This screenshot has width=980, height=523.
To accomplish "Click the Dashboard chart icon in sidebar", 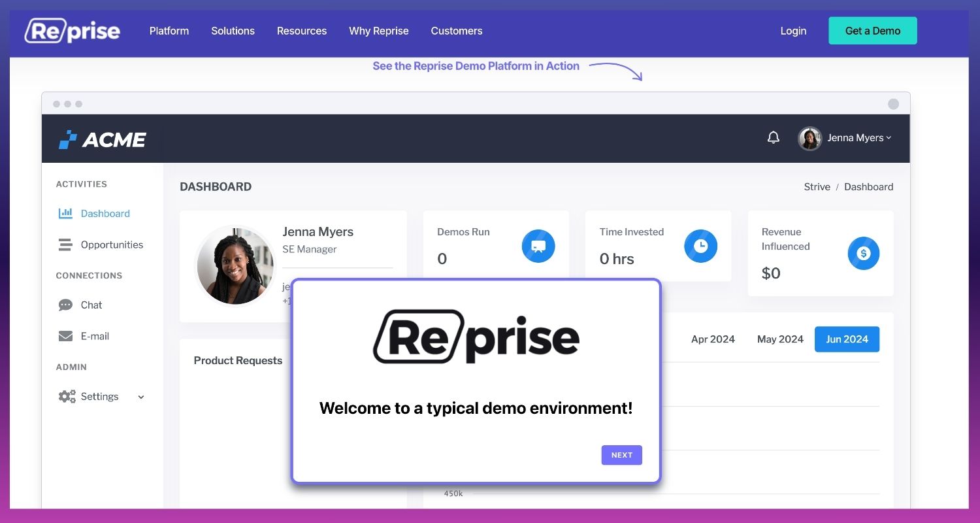I will point(65,213).
